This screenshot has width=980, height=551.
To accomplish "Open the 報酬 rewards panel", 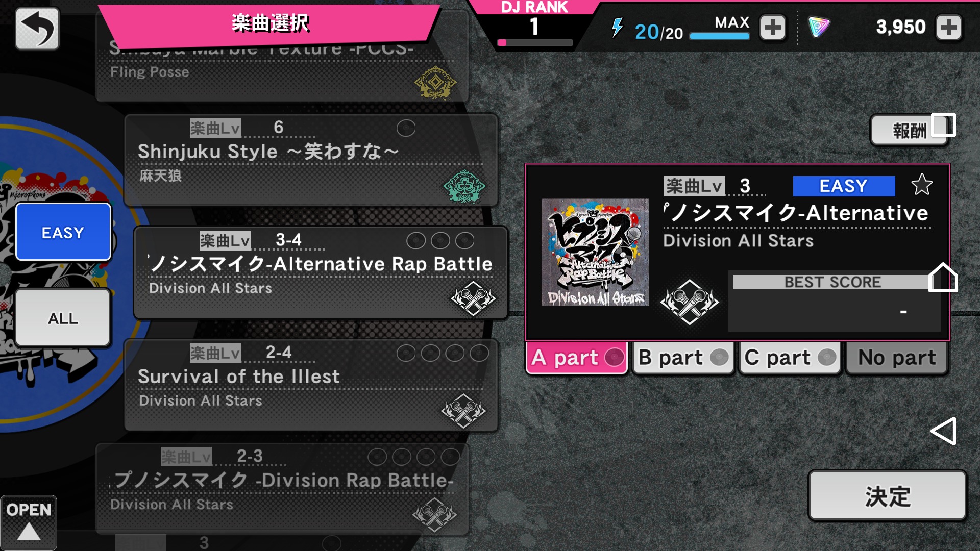I will (909, 131).
